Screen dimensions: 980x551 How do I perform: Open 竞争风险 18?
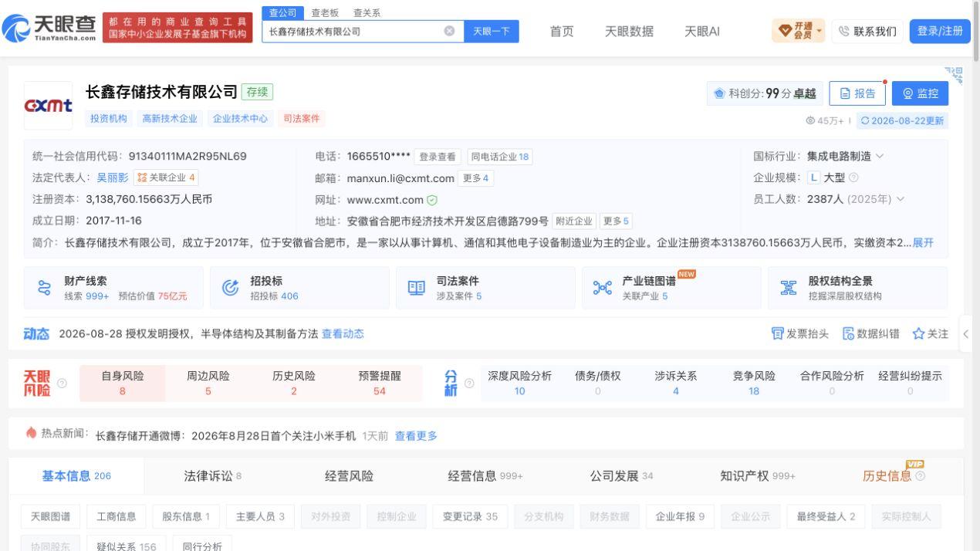[754, 383]
